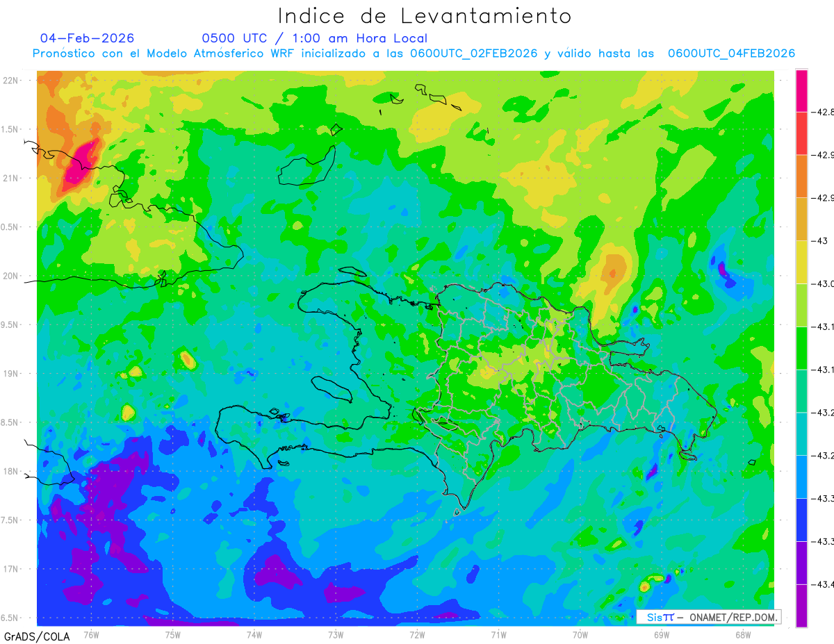Click the '-42.8' legend value

click(824, 112)
